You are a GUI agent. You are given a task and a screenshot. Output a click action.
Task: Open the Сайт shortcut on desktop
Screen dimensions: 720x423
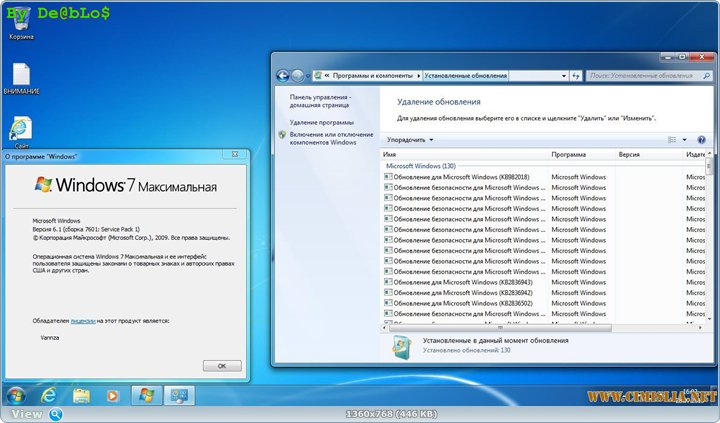[20, 128]
